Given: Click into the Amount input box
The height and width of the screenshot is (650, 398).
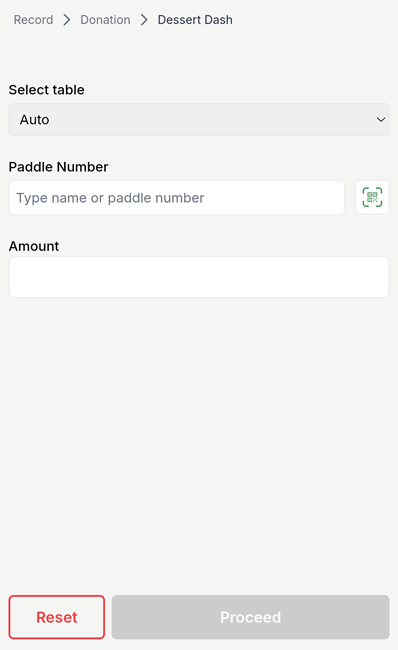Looking at the screenshot, I should click(199, 277).
